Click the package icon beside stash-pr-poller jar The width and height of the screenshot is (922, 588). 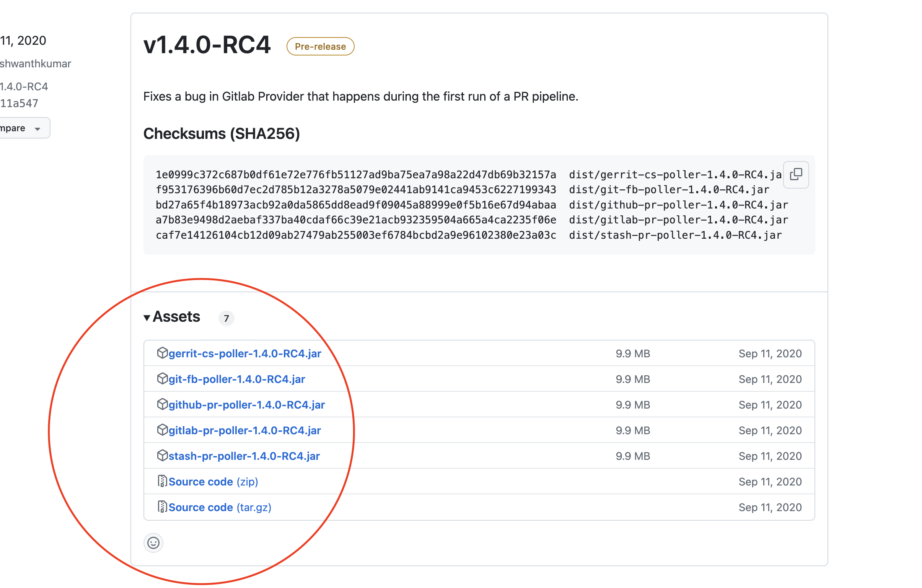[162, 456]
